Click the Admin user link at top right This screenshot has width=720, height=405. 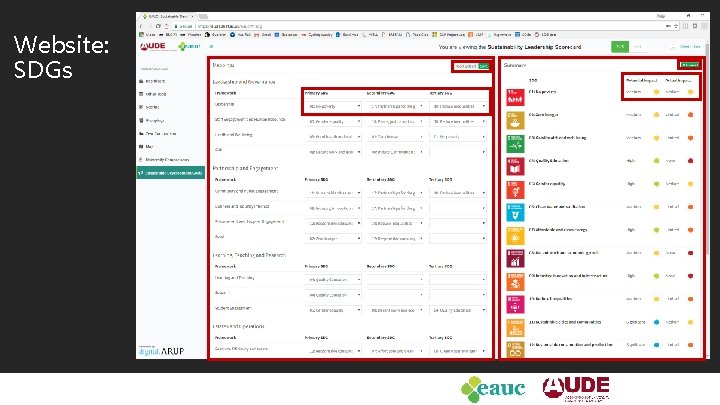pyautogui.click(x=690, y=47)
